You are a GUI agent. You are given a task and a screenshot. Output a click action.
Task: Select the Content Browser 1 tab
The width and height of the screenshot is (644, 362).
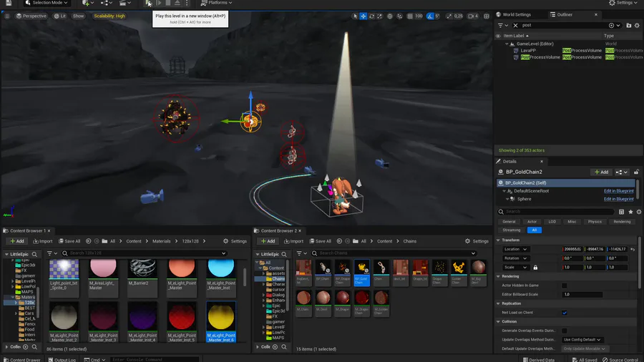click(x=27, y=230)
